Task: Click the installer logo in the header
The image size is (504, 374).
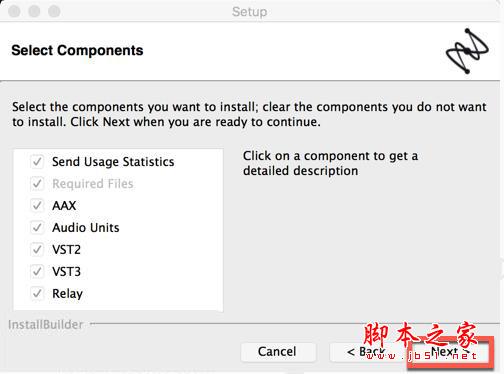Action: [x=467, y=51]
